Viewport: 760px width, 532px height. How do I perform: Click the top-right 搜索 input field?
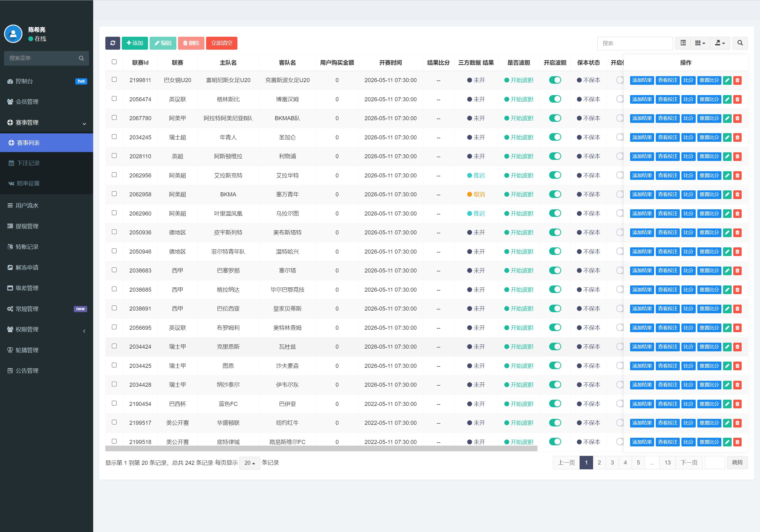pos(635,43)
